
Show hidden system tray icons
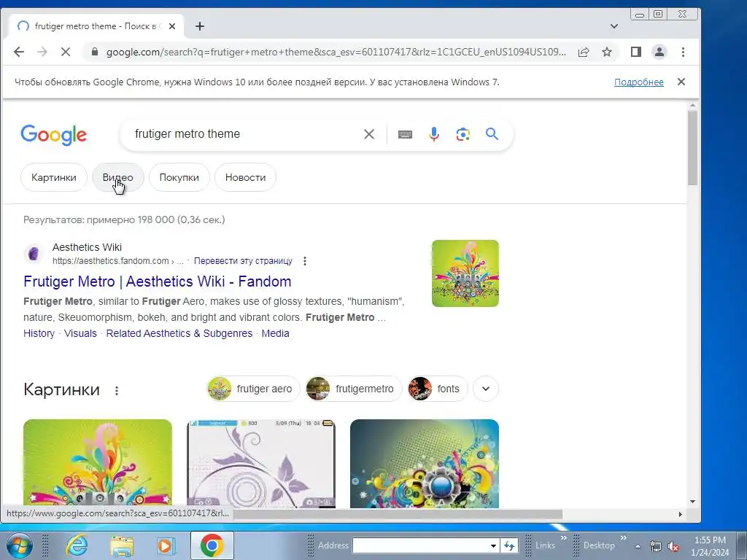pyautogui.click(x=638, y=547)
